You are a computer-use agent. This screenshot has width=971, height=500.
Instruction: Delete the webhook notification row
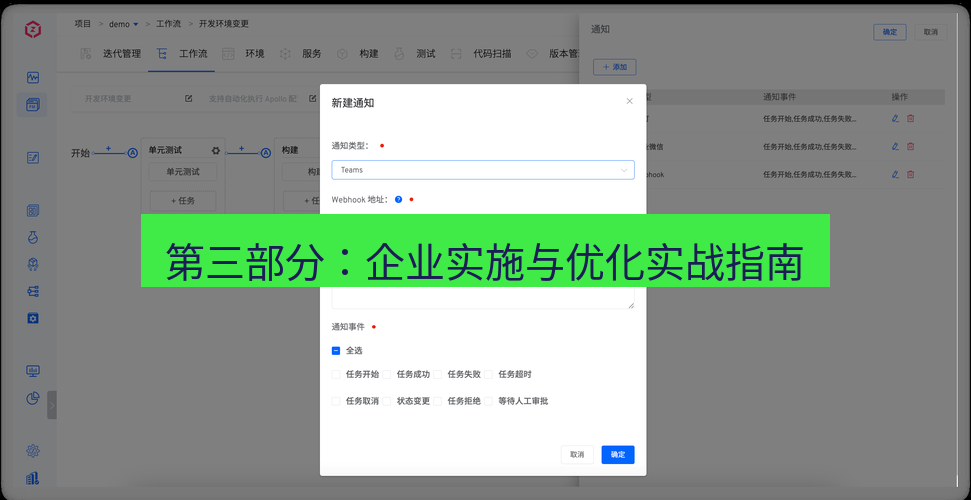(910, 174)
